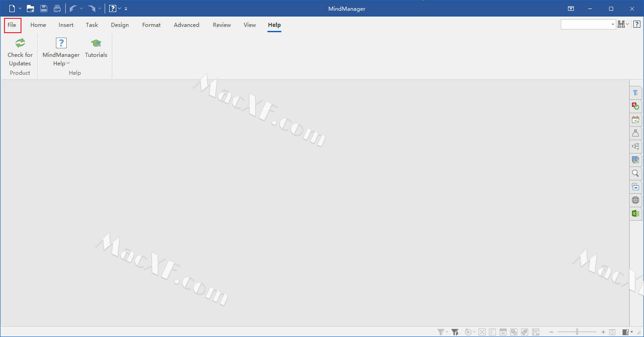644x337 pixels.
Task: Open the browser globe side tab
Action: pyautogui.click(x=636, y=200)
